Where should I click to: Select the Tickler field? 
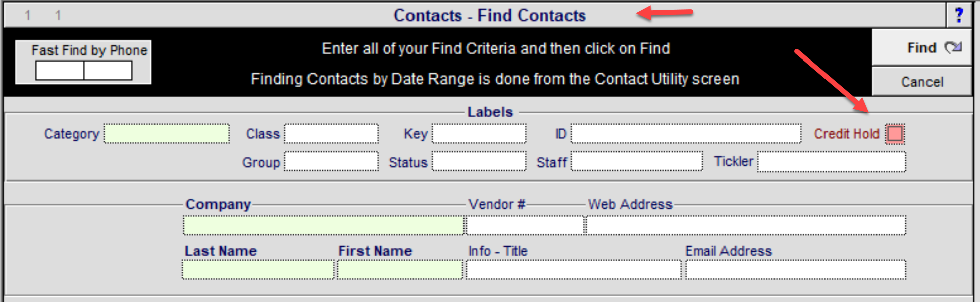coord(832,162)
